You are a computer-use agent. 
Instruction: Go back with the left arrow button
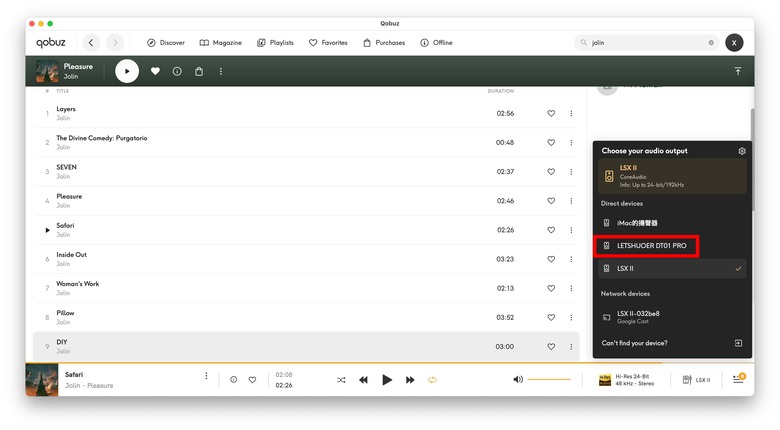pos(91,43)
